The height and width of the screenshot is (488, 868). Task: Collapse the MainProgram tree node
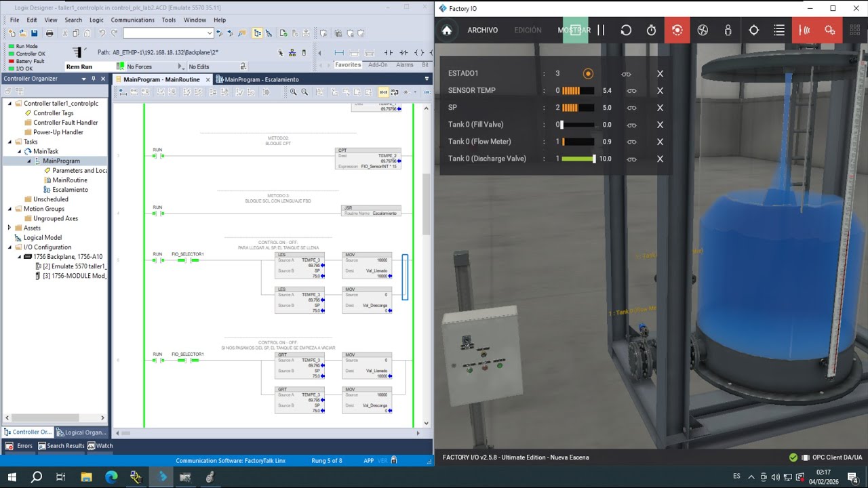coord(28,161)
